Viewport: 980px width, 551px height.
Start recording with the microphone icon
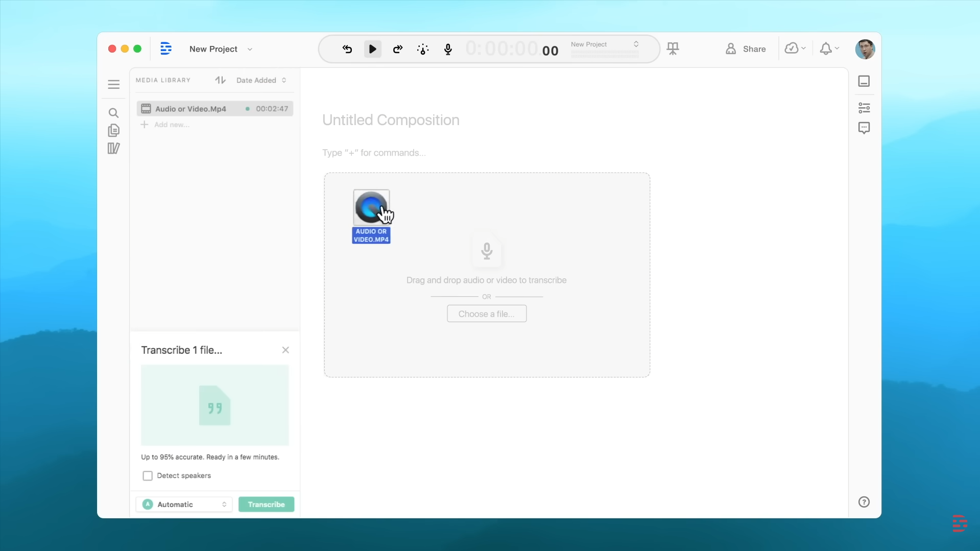click(x=447, y=49)
